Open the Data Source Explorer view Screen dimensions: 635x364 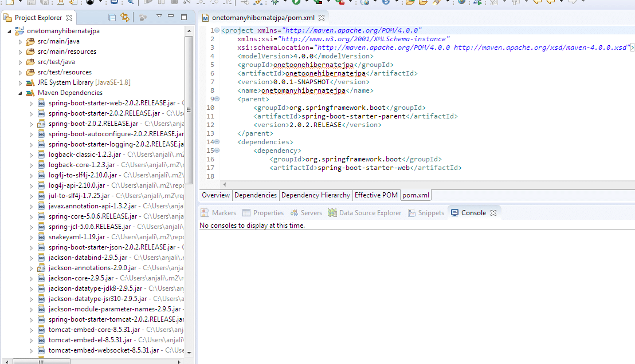pos(364,212)
